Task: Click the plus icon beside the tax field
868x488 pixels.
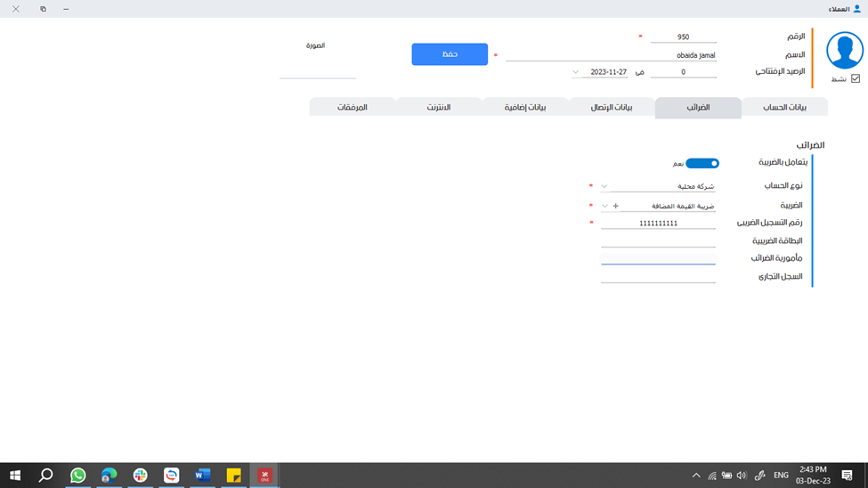Action: coord(615,206)
